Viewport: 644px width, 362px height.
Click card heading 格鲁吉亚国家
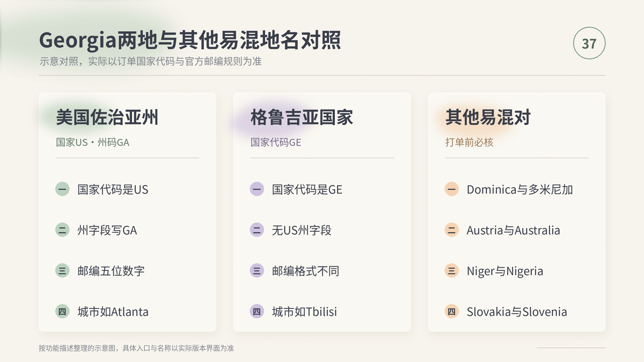pyautogui.click(x=302, y=117)
